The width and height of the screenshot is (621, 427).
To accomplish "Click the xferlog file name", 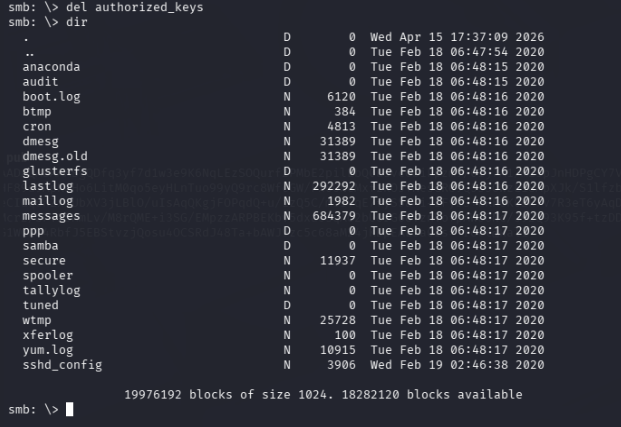I will [48, 335].
